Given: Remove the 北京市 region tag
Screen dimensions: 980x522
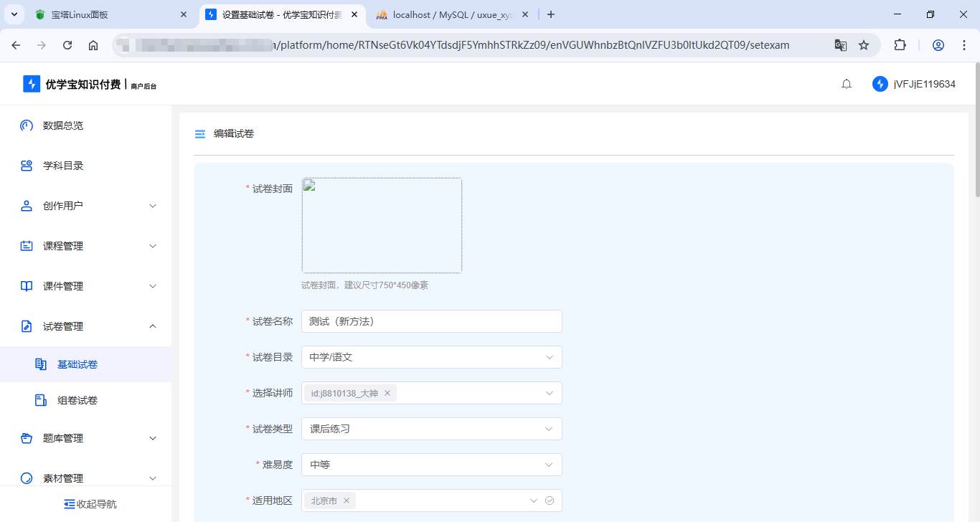Looking at the screenshot, I should point(347,500).
